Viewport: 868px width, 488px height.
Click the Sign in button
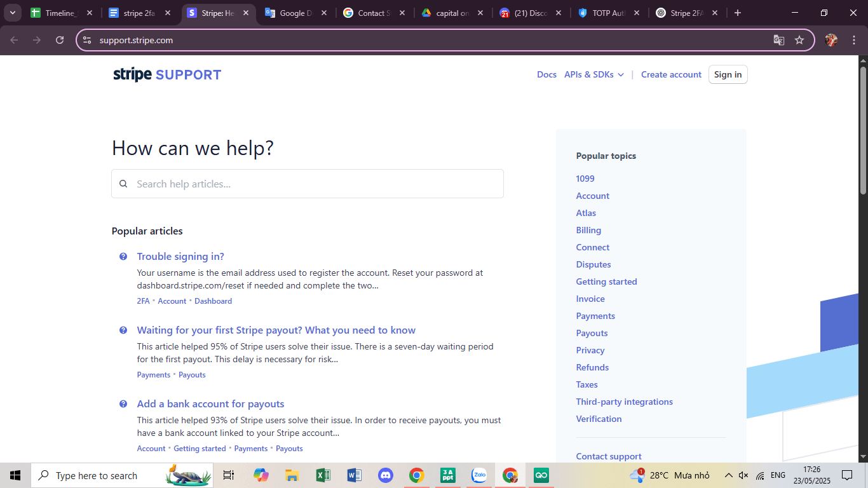[728, 74]
